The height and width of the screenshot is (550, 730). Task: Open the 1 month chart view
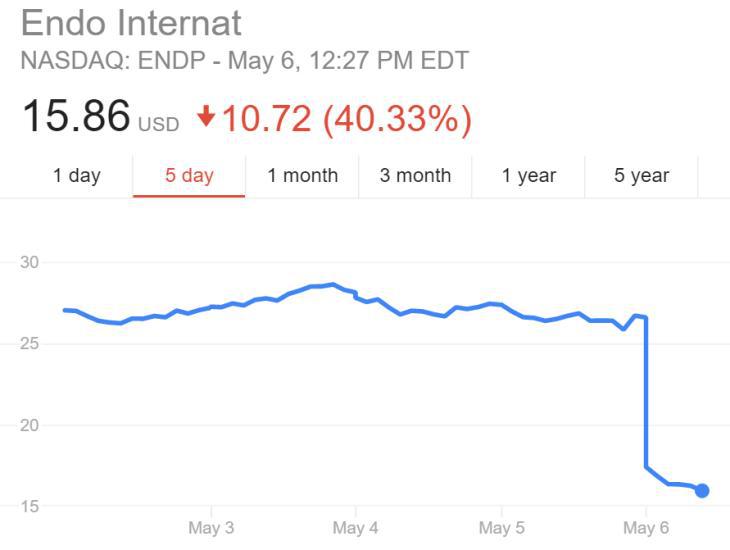click(x=302, y=176)
